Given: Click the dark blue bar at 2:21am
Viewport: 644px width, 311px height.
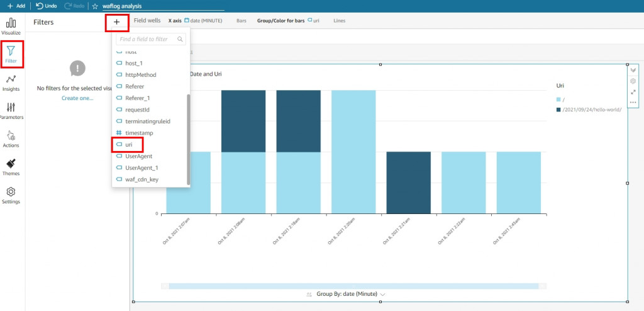Looking at the screenshot, I should (x=408, y=183).
